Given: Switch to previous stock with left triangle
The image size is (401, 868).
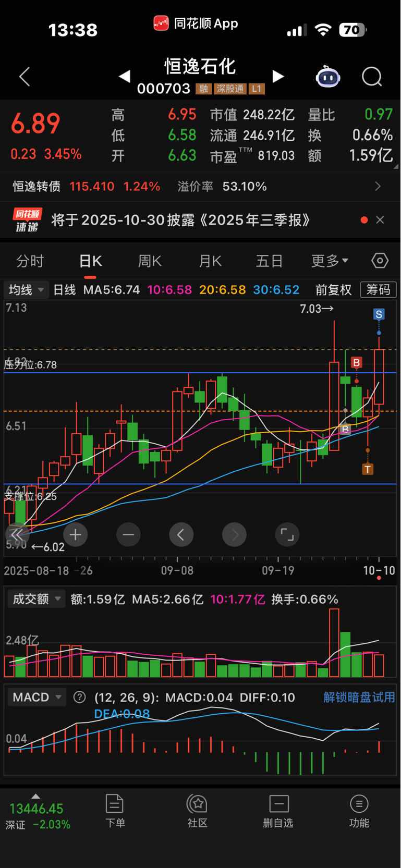Looking at the screenshot, I should (124, 77).
